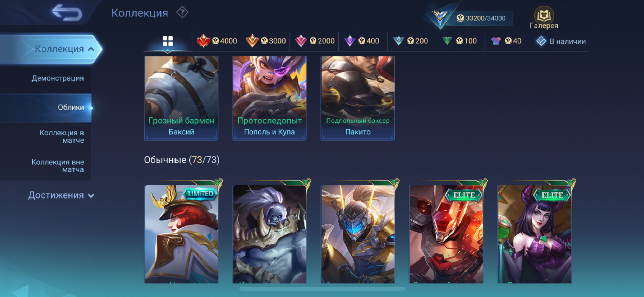The height and width of the screenshot is (297, 644).
Task: Filter skins by the 3000 orange gem
Action: 266,41
